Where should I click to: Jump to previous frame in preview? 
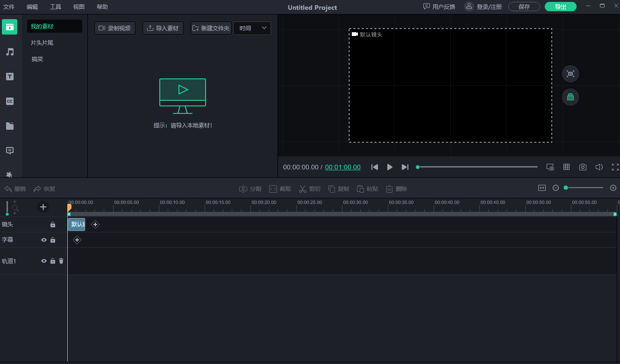374,167
